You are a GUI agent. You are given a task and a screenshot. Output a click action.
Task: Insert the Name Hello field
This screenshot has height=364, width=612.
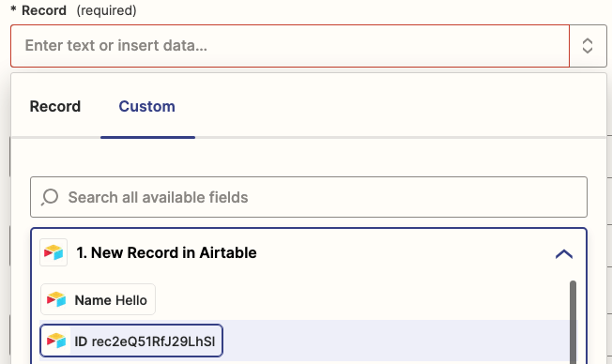click(98, 299)
